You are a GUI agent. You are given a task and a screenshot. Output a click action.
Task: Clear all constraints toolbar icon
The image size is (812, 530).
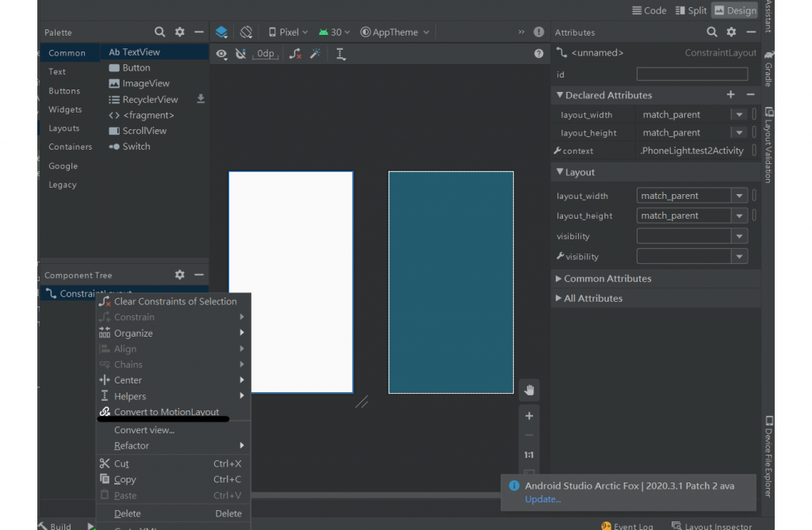295,54
